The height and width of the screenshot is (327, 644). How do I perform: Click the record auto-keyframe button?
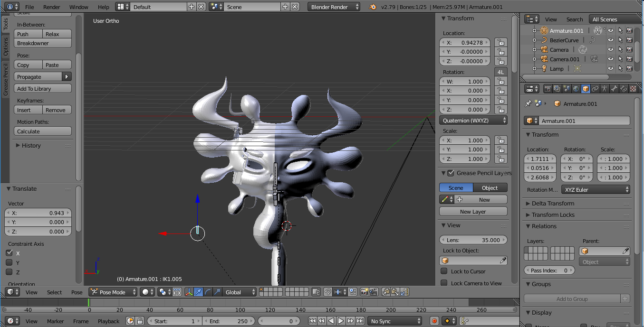434,321
